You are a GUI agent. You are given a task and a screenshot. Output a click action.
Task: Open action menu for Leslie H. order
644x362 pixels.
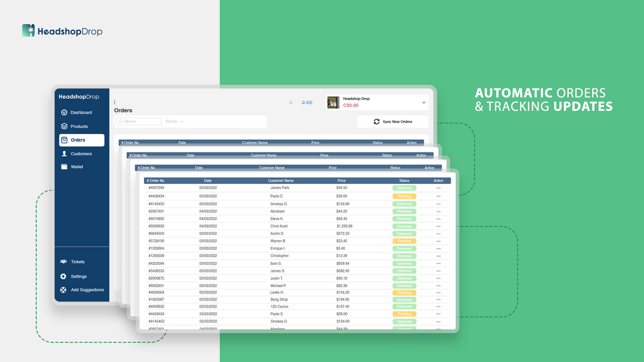point(438,293)
